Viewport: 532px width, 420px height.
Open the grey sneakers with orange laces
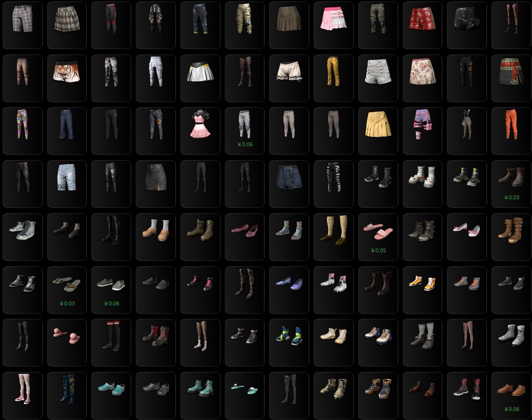tap(467, 283)
